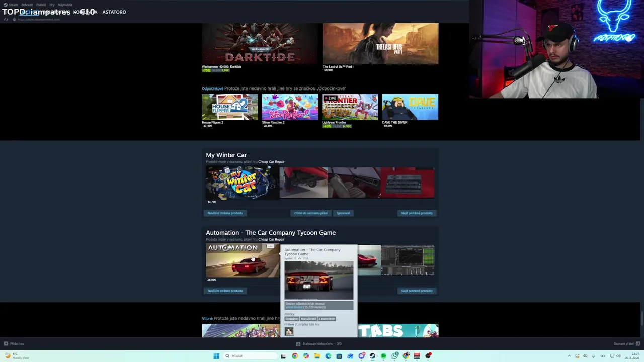Ignore My Winter Car recommendation

343,213
